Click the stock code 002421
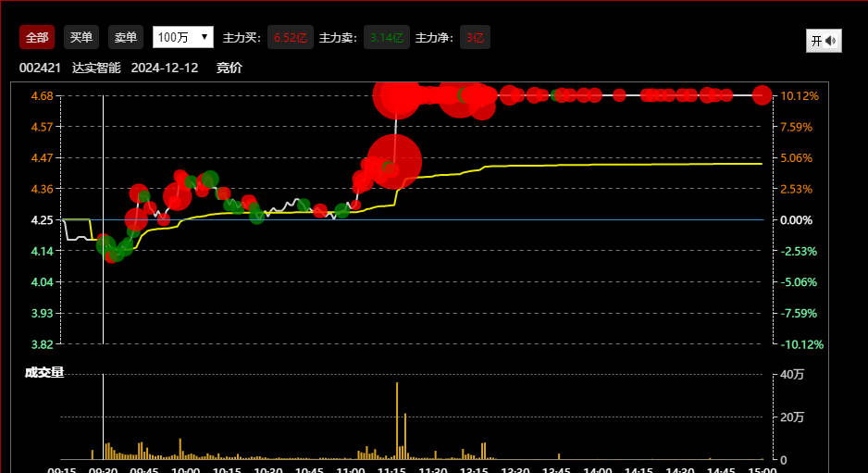 pos(40,68)
